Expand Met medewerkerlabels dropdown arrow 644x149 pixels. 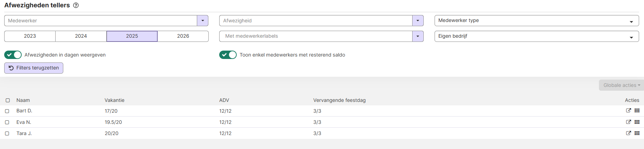(418, 36)
